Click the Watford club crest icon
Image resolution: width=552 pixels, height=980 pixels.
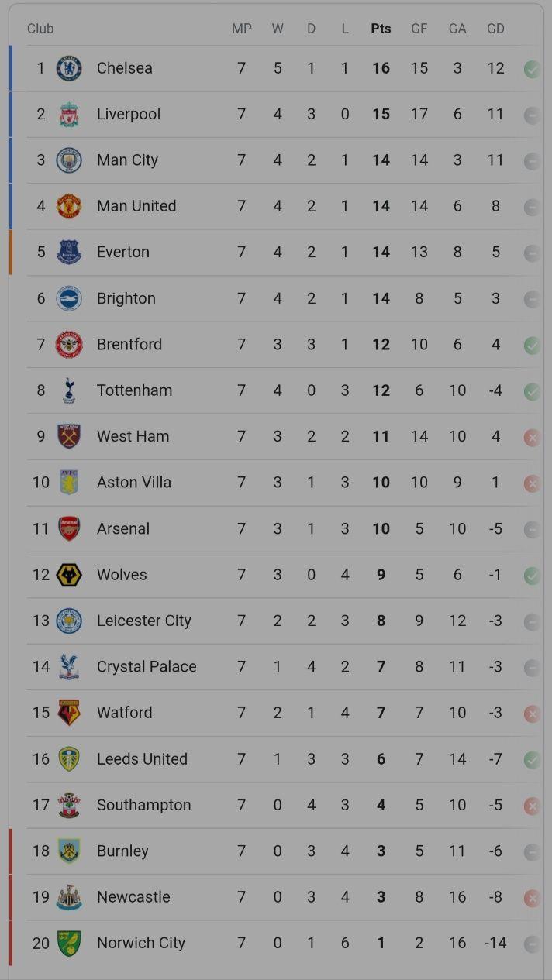(69, 713)
